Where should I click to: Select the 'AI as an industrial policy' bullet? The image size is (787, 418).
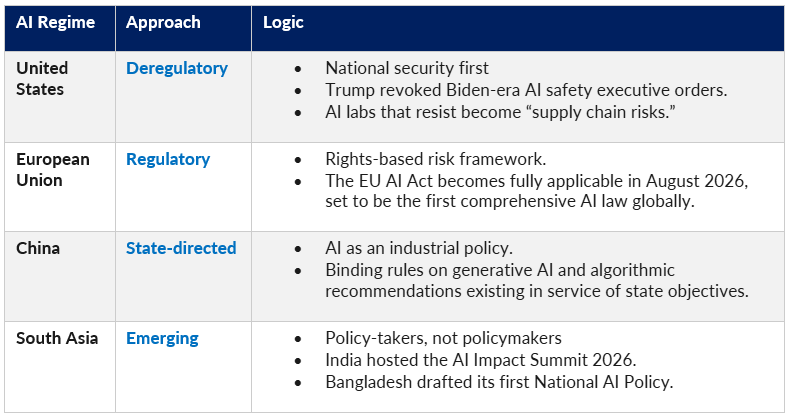pos(419,248)
